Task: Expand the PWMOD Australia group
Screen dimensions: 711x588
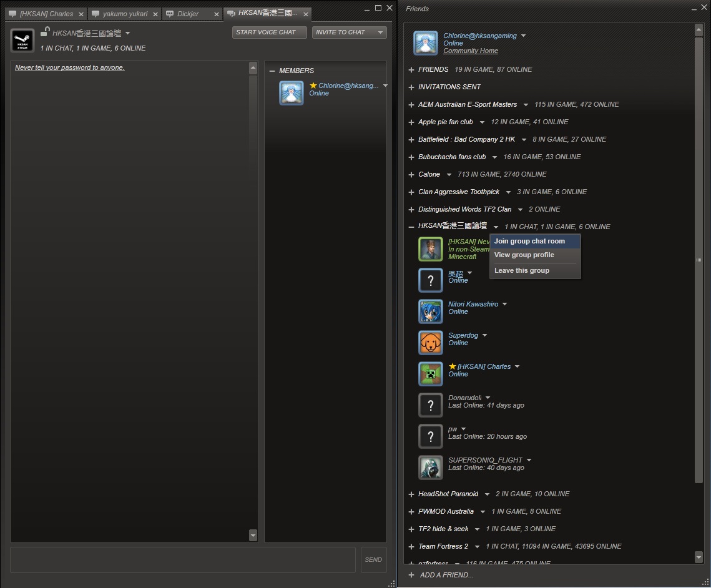Action: coord(411,512)
